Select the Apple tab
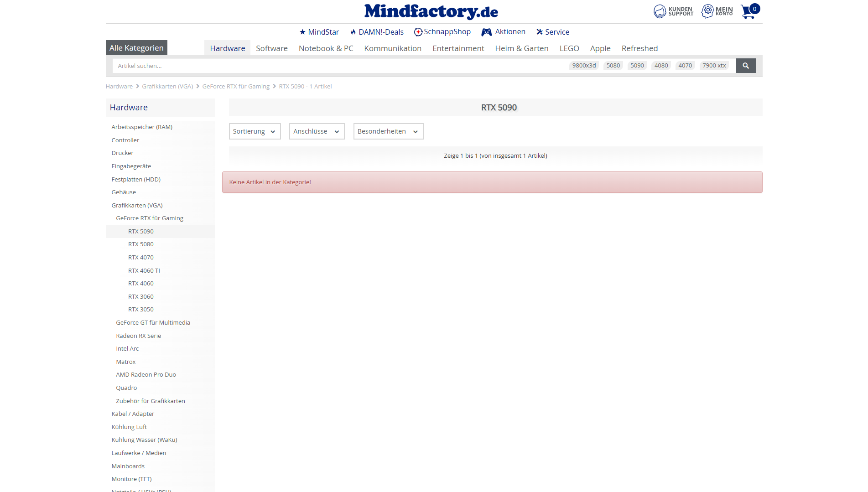This screenshot has width=868, height=492. click(600, 48)
